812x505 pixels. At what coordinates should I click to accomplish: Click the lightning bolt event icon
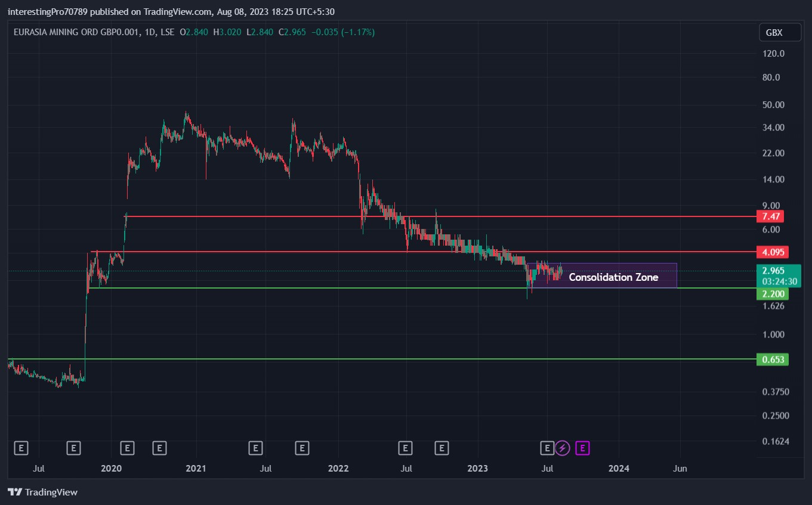pyautogui.click(x=563, y=447)
